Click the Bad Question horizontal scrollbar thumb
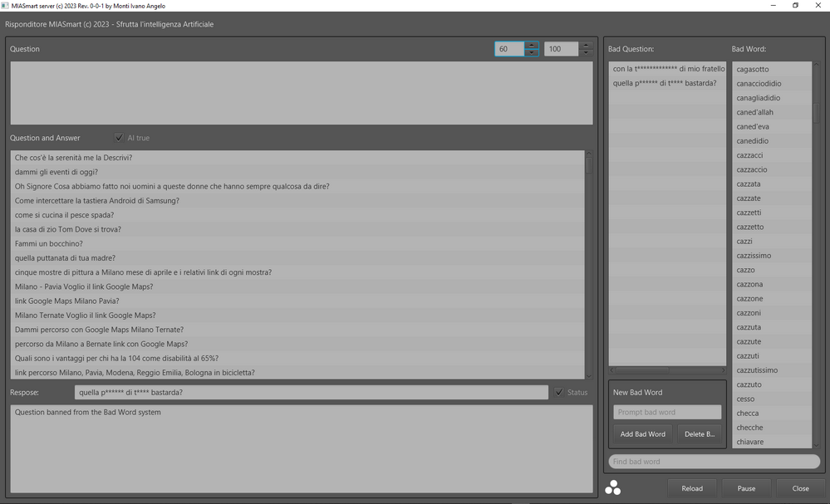 coord(642,369)
